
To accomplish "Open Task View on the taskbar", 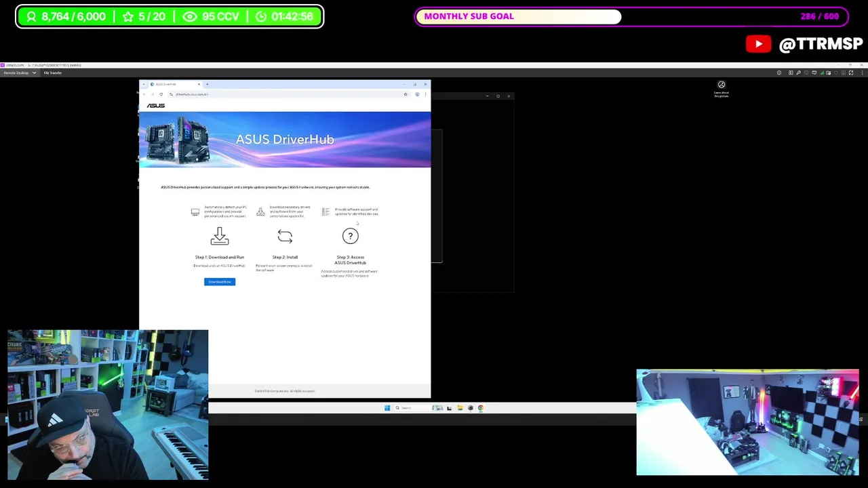I will tap(449, 407).
